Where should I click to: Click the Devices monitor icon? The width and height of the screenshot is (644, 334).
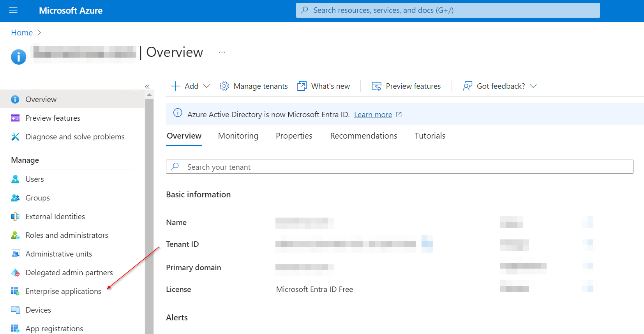[x=15, y=310]
